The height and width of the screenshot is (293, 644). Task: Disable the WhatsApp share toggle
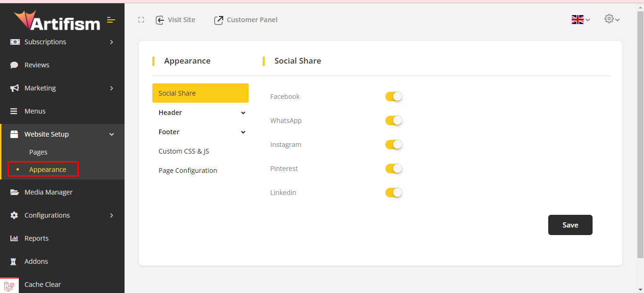[393, 121]
